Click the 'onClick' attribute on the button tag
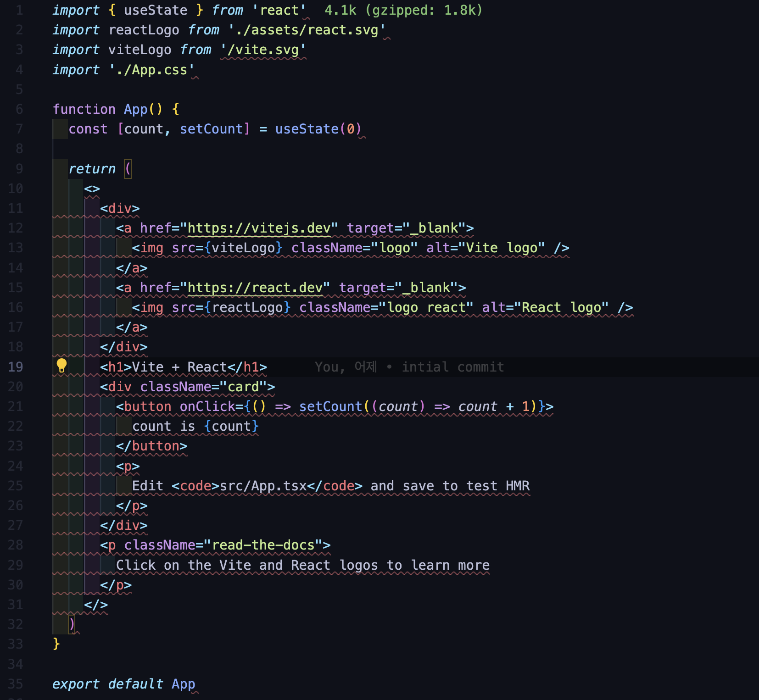Screen dimensions: 759x700 207,406
